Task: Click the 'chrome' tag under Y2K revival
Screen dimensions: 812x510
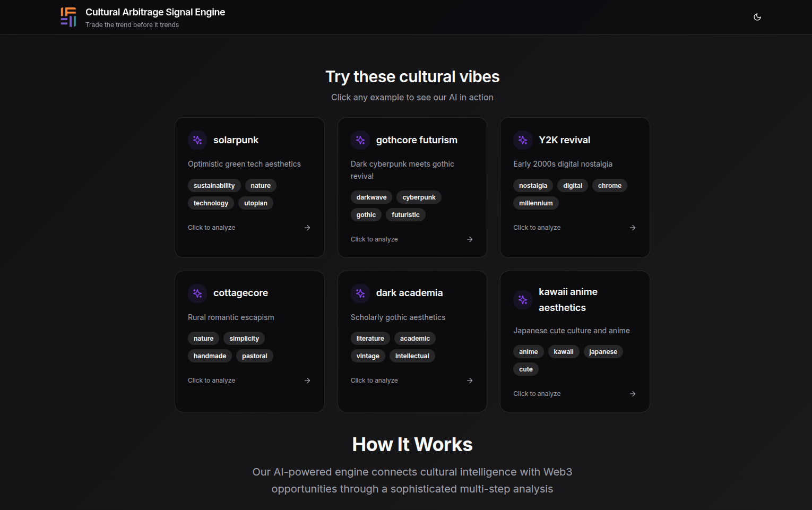Action: click(x=609, y=186)
